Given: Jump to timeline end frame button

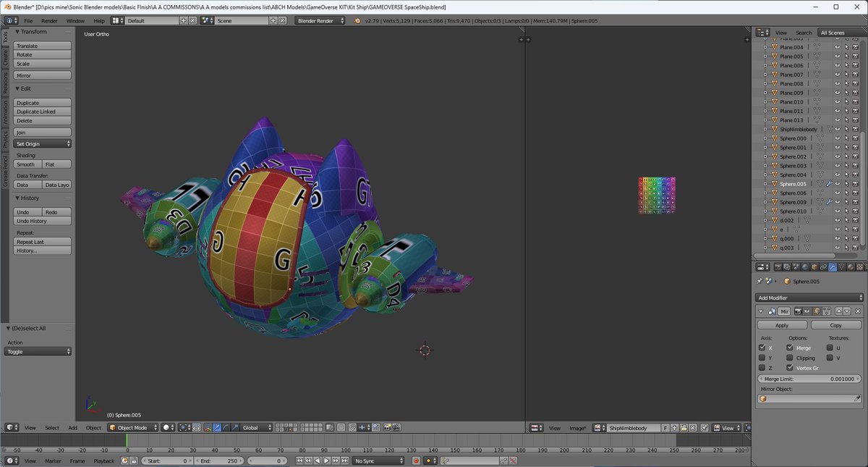Looking at the screenshot, I should tap(345, 460).
